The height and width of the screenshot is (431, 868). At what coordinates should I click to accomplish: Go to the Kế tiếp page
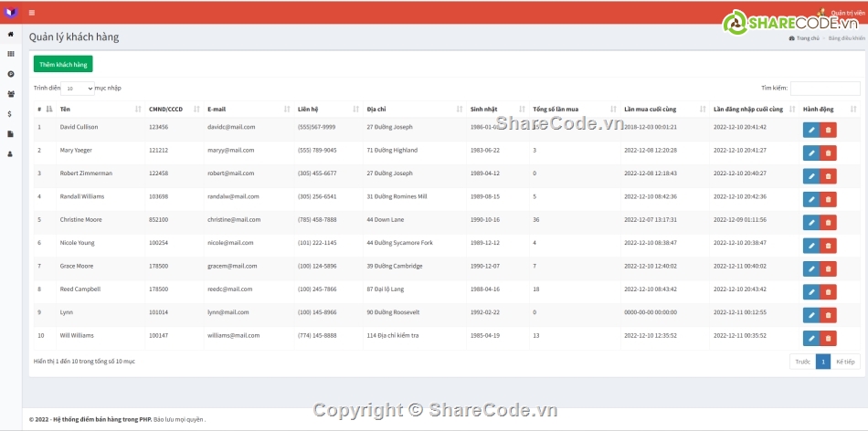845,362
